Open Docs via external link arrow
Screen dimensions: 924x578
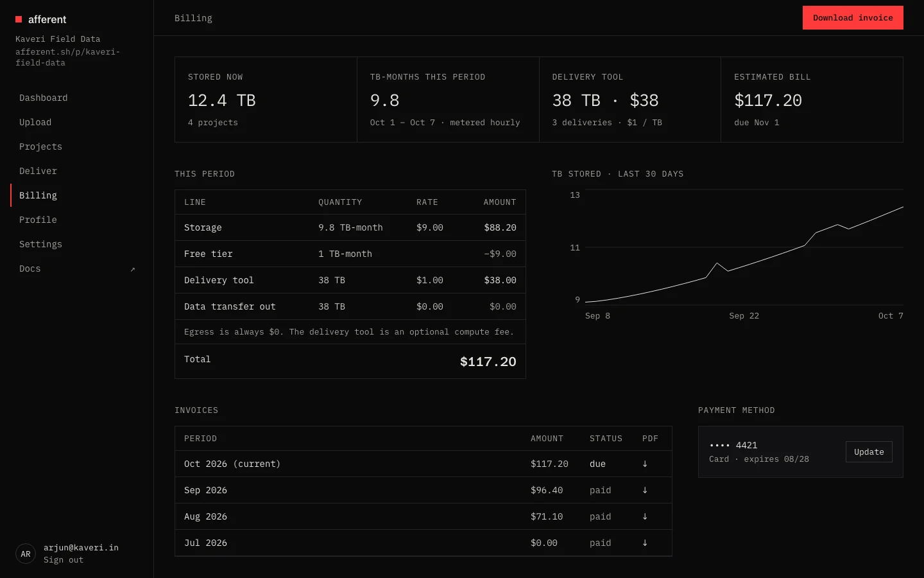(133, 269)
